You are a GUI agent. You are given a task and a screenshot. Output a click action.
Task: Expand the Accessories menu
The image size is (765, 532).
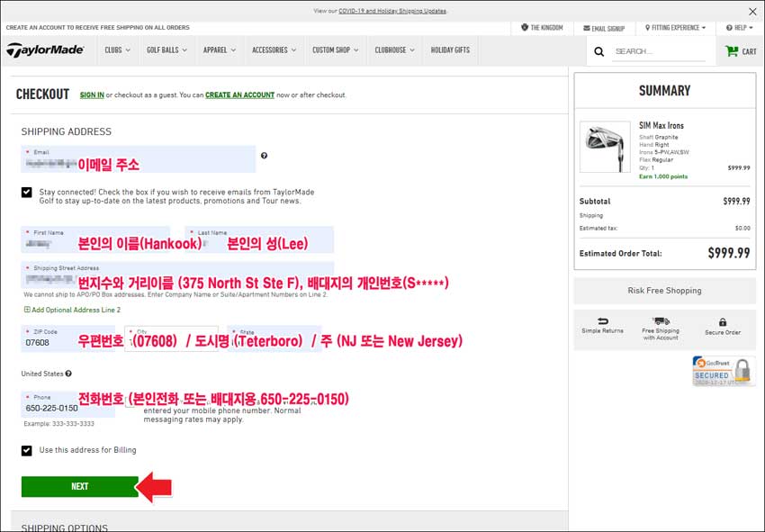pos(274,50)
